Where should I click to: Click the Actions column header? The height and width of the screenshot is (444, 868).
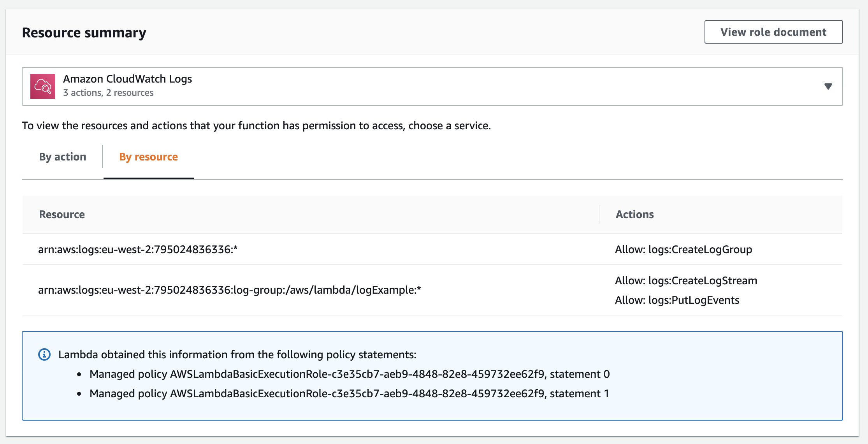(x=634, y=214)
